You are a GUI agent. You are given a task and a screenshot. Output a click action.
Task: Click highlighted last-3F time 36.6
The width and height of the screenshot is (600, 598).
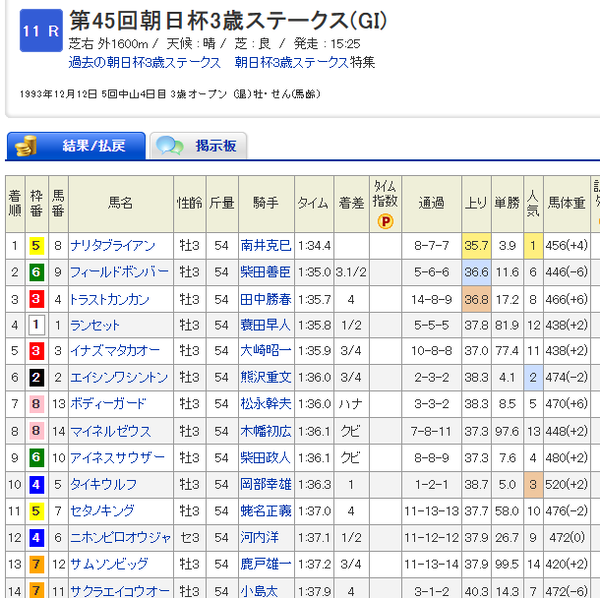point(476,272)
